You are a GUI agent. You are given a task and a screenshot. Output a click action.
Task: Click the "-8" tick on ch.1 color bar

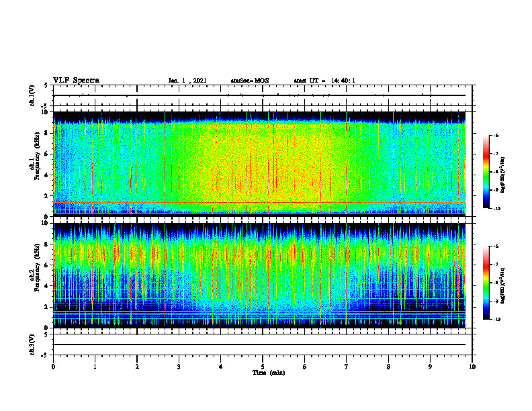tap(496, 172)
